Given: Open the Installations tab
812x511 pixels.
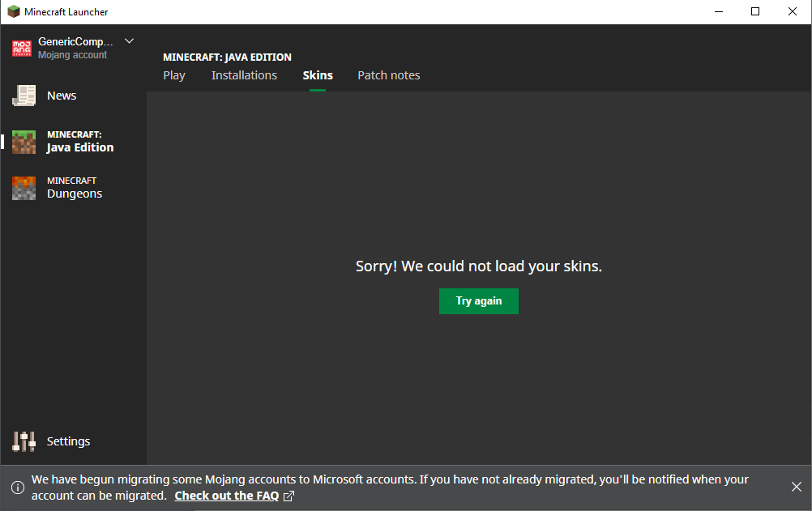Looking at the screenshot, I should pos(245,75).
